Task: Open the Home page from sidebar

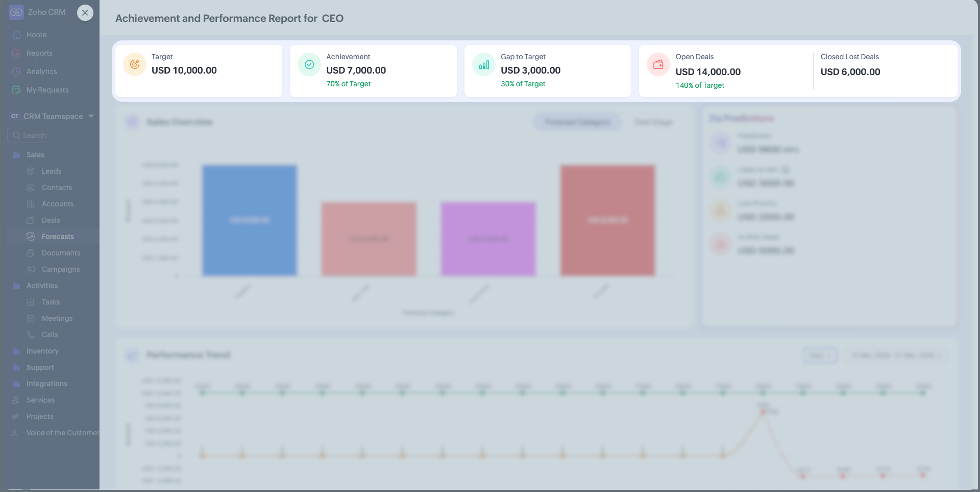Action: click(x=36, y=35)
